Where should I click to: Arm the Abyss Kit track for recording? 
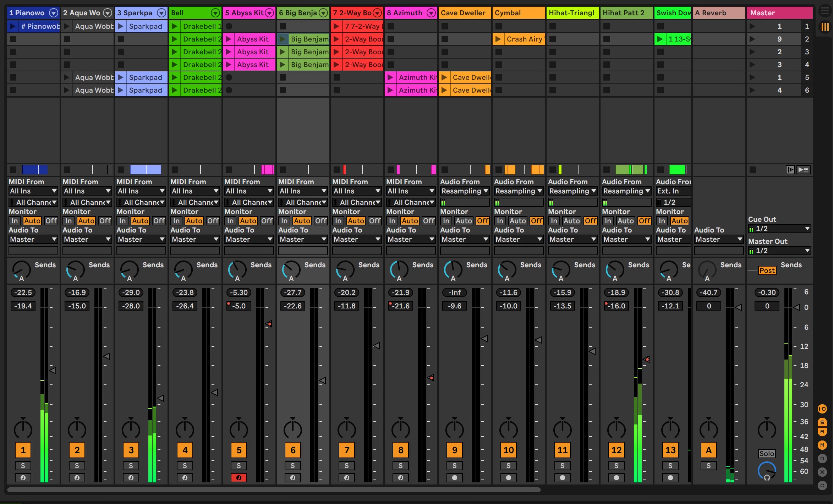pos(239,478)
